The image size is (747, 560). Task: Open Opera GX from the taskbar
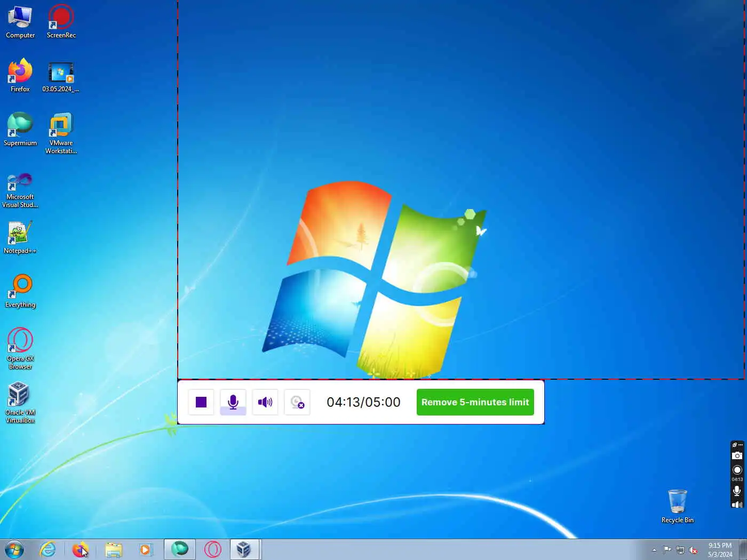(212, 549)
